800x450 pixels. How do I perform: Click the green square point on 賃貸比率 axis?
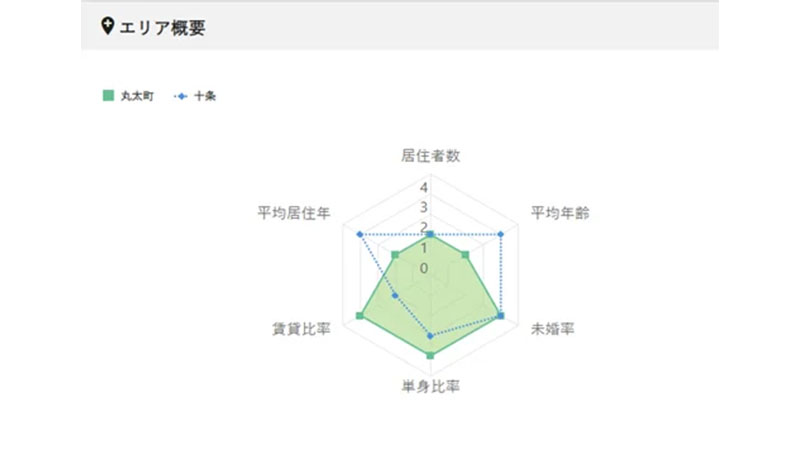point(360,316)
